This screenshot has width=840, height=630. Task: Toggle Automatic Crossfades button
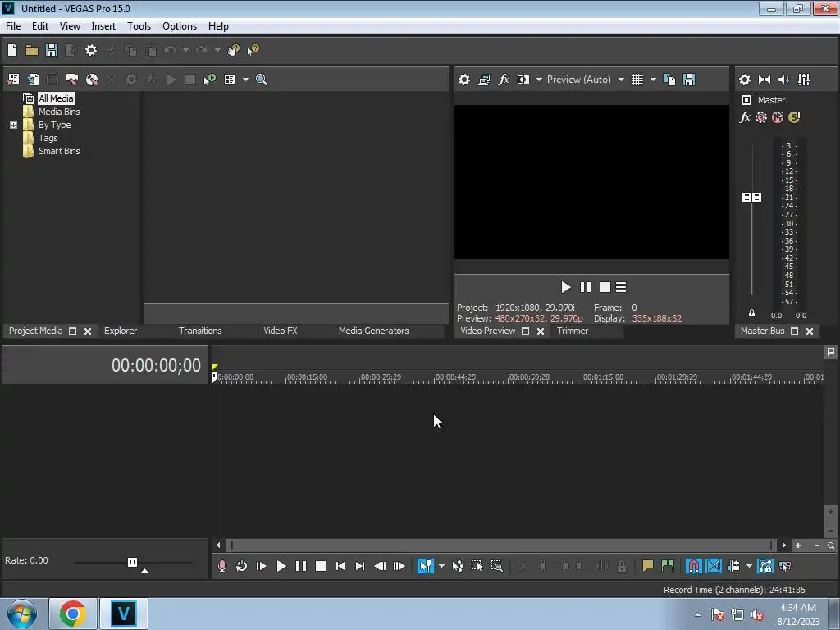(x=714, y=566)
